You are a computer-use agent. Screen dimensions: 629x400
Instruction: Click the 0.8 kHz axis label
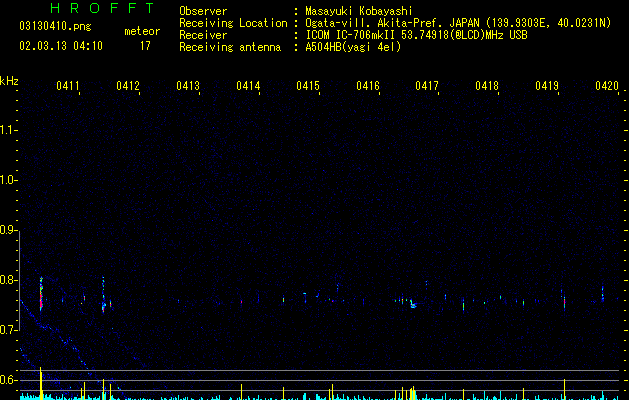8,280
